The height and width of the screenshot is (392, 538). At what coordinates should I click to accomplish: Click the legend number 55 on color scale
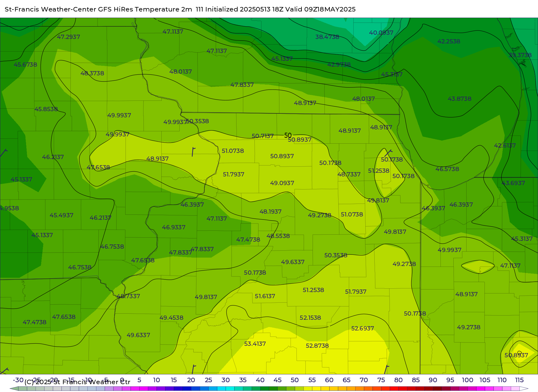[312, 380]
